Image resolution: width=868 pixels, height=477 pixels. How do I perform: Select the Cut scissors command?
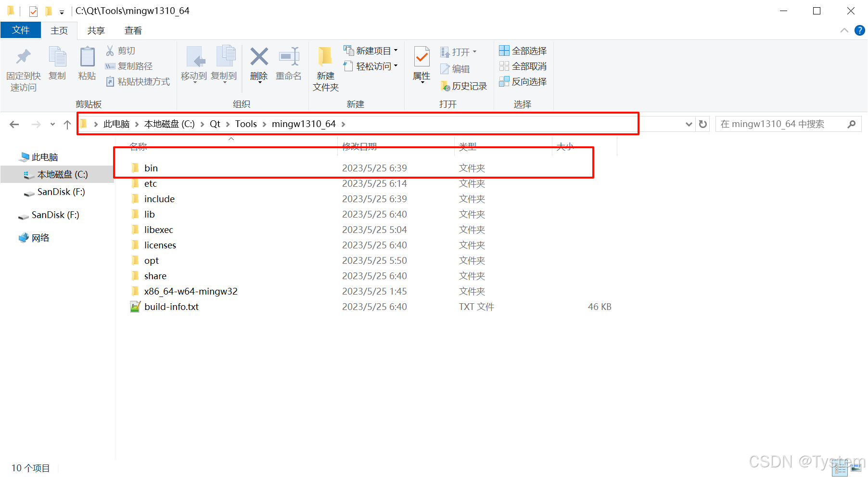tap(120, 51)
